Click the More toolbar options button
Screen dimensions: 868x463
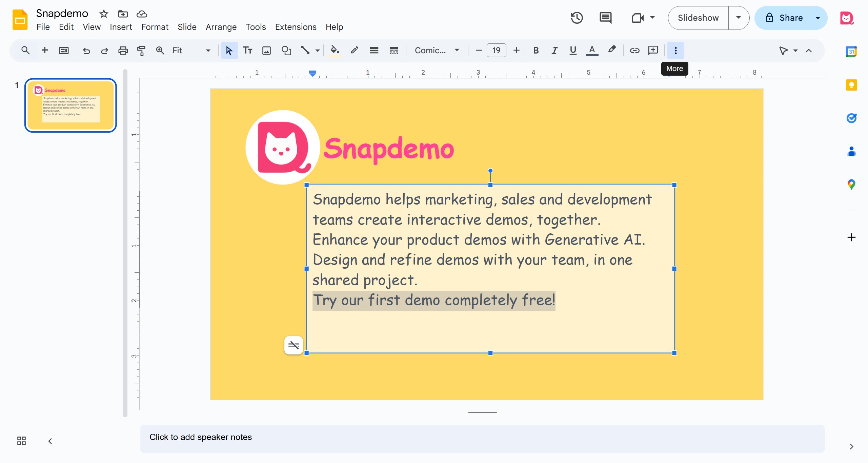(x=675, y=51)
